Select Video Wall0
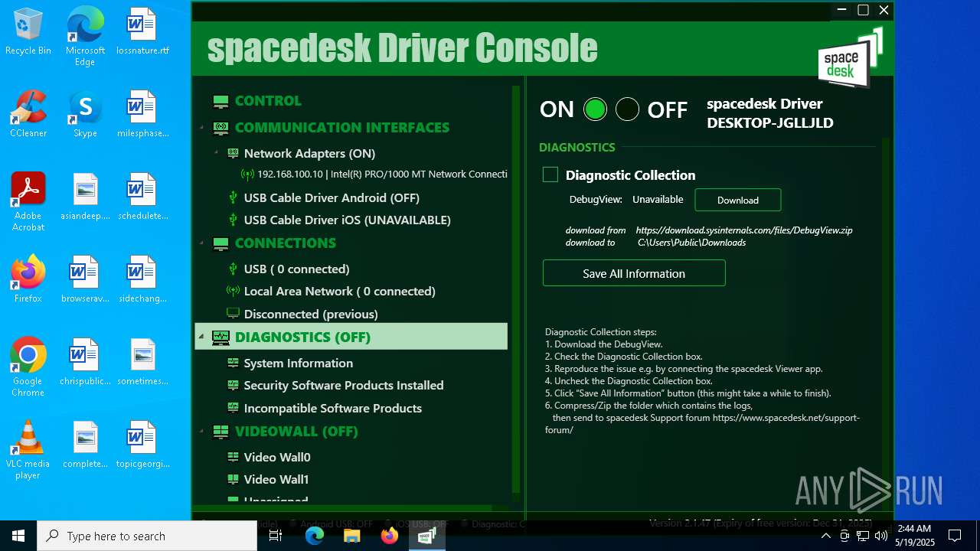This screenshot has height=551, width=980. tap(277, 458)
